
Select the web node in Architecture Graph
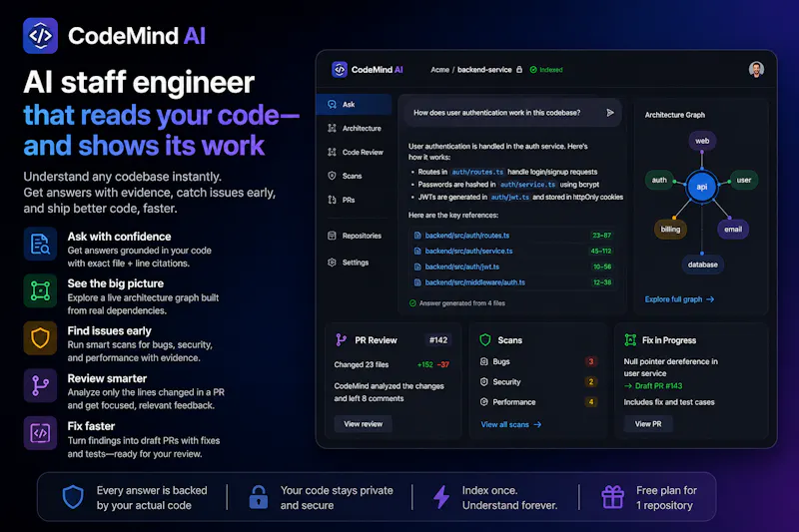point(702,141)
